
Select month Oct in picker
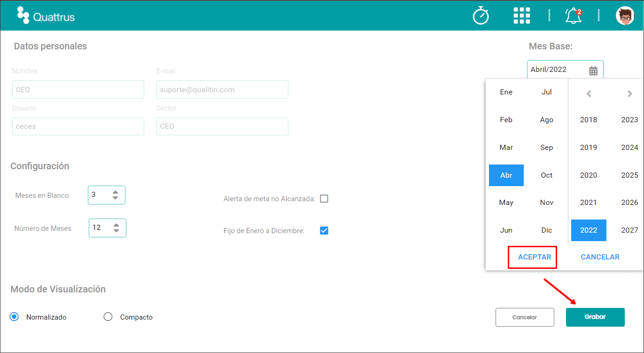pyautogui.click(x=547, y=175)
